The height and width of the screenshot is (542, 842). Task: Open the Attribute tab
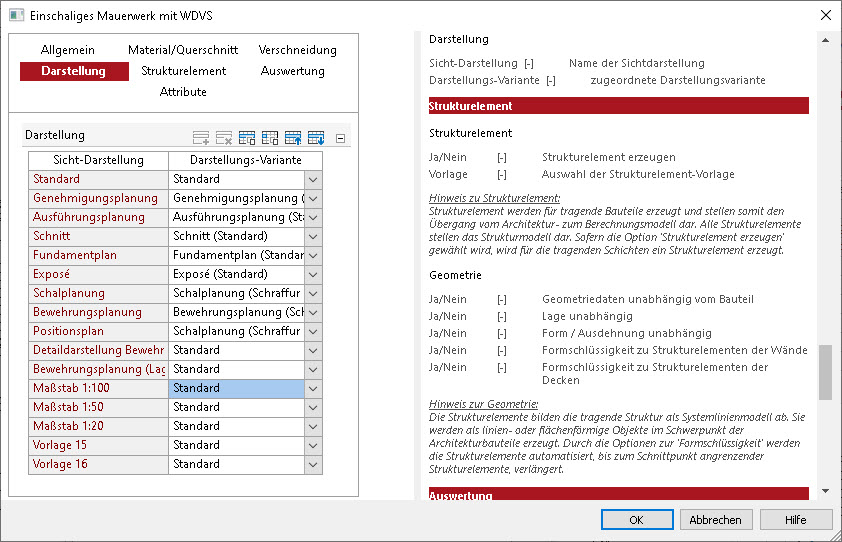(183, 92)
